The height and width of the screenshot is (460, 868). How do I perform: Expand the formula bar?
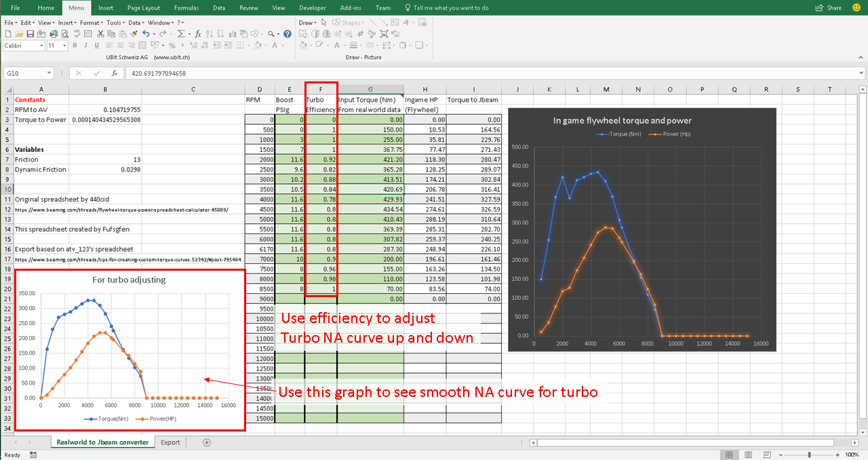pos(861,73)
